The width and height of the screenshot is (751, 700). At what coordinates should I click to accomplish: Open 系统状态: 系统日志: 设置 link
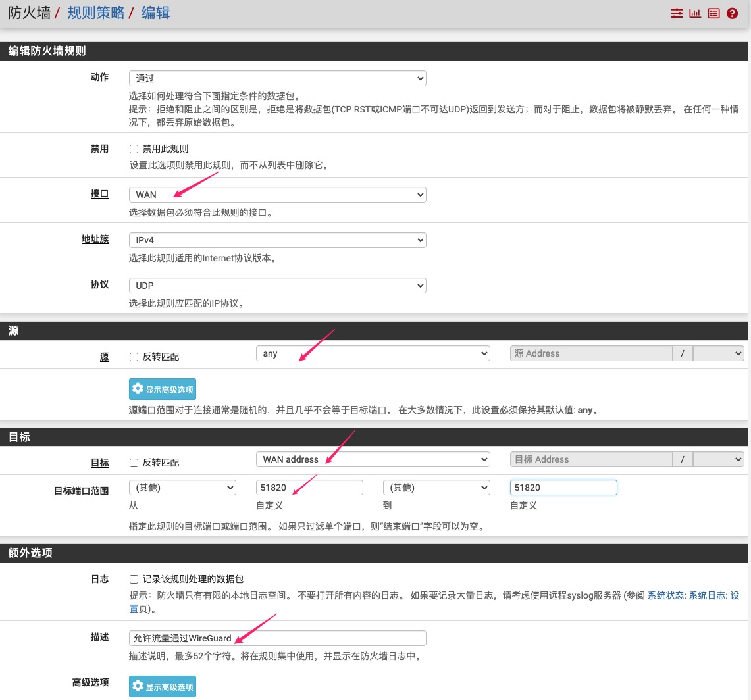click(693, 595)
